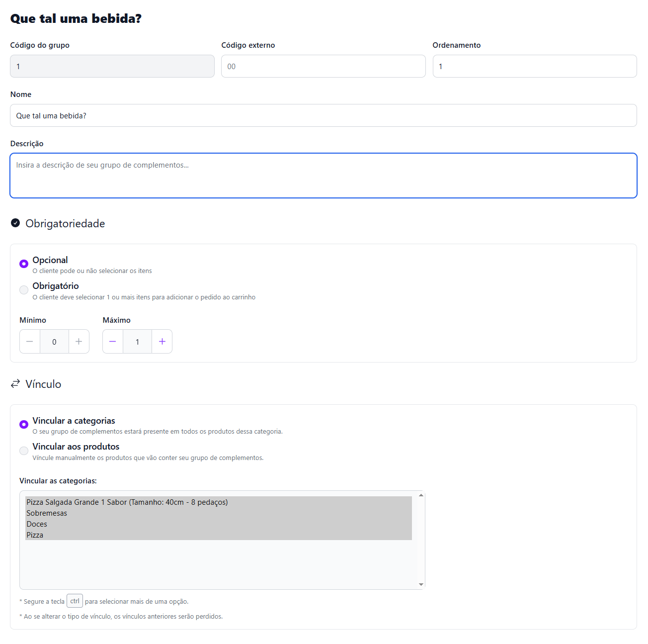Select the Obrigatório radio option
Viewport: 648px width, 644px height.
tap(24, 290)
